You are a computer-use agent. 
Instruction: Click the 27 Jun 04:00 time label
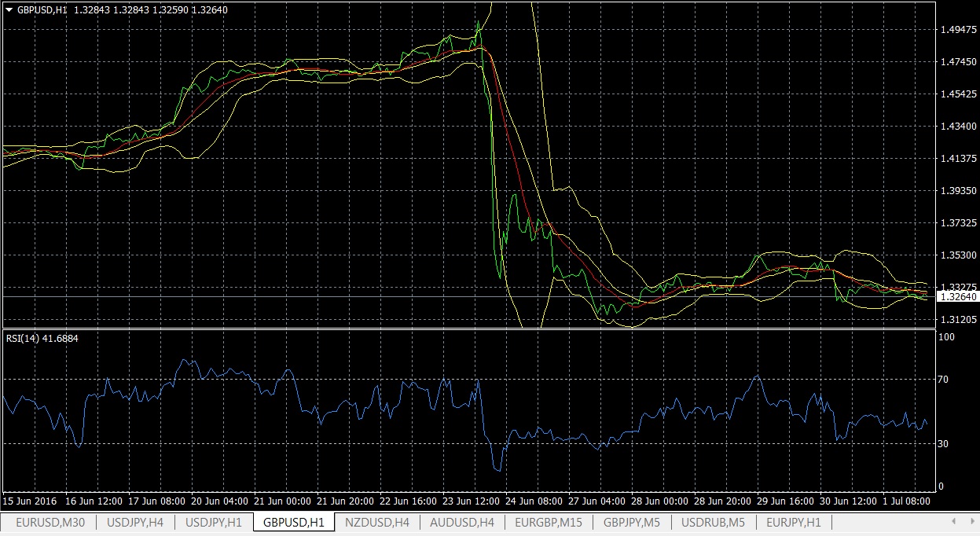pos(596,501)
